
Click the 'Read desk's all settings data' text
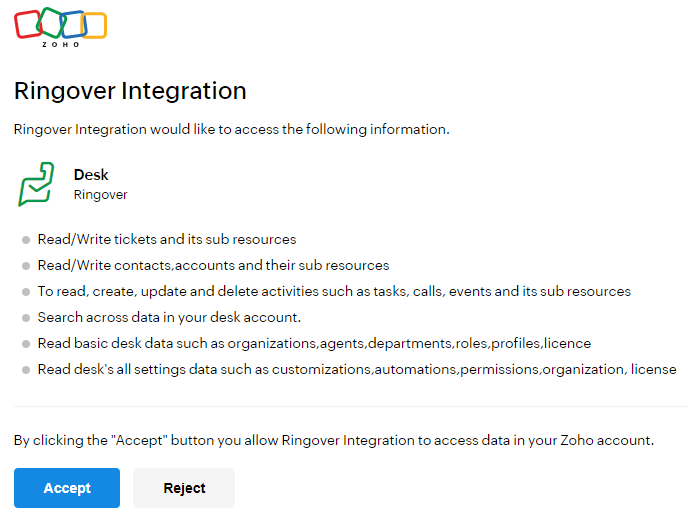(357, 369)
